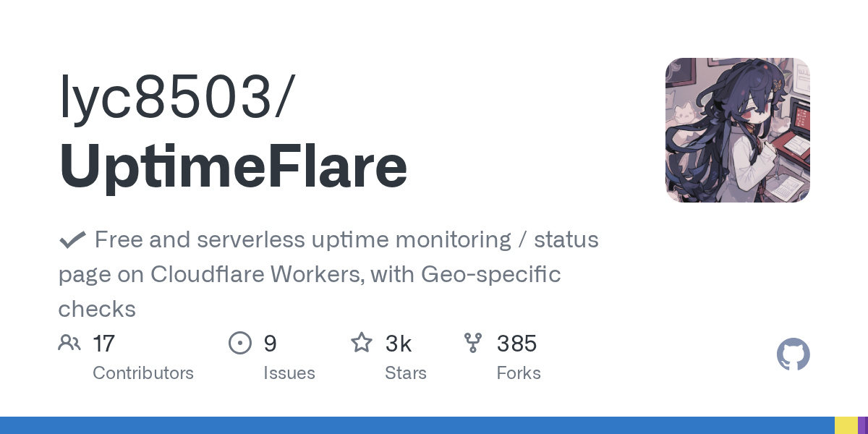The image size is (868, 434).
Task: Click the Forks branch icon
Action: pos(473,343)
